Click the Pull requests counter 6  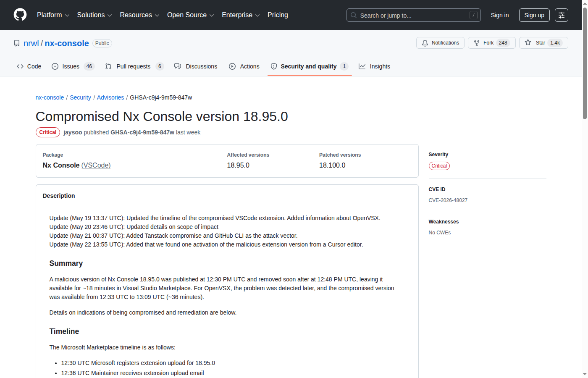click(160, 66)
